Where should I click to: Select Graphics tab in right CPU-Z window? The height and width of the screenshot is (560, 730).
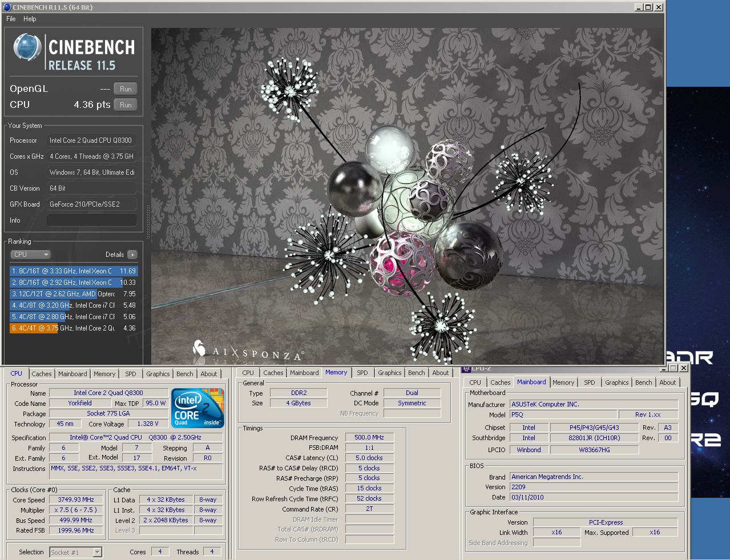[617, 382]
